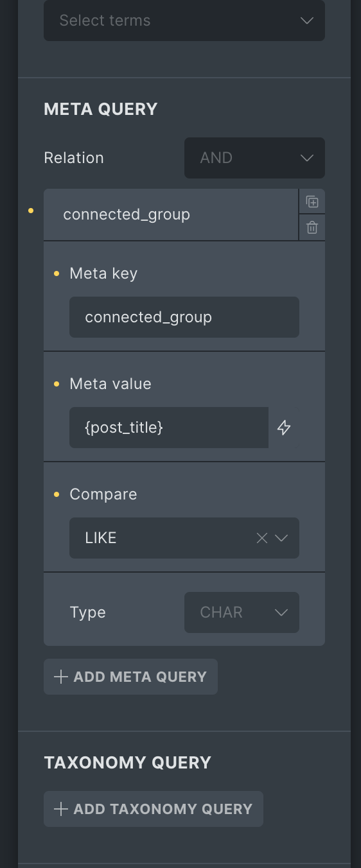Click the Relation setting label
This screenshot has width=361, height=868.
tap(74, 158)
